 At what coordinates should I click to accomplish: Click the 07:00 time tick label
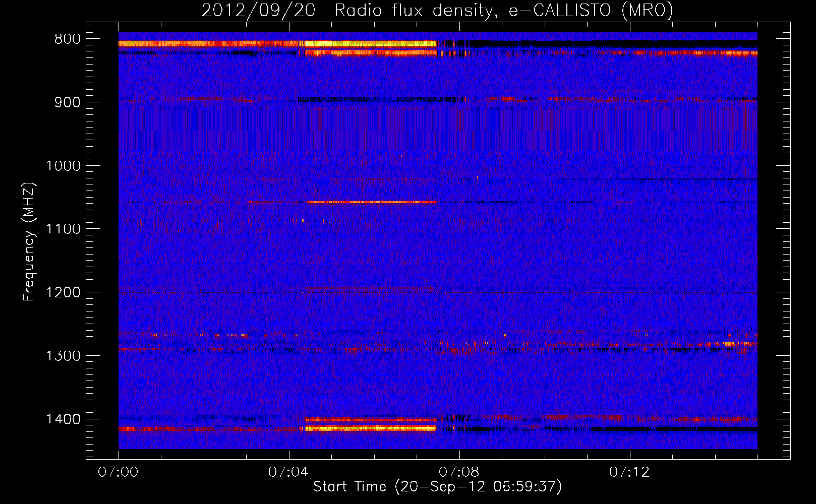point(118,472)
